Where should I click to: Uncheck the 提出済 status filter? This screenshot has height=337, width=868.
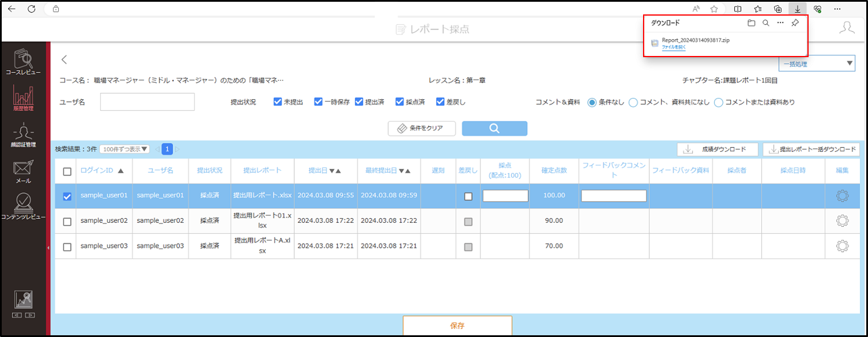[x=359, y=102]
